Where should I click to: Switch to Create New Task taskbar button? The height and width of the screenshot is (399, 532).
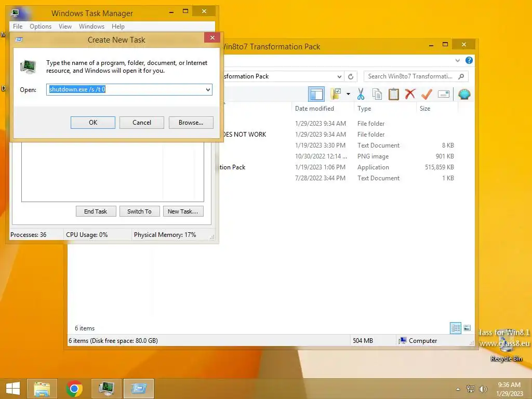pos(139,389)
